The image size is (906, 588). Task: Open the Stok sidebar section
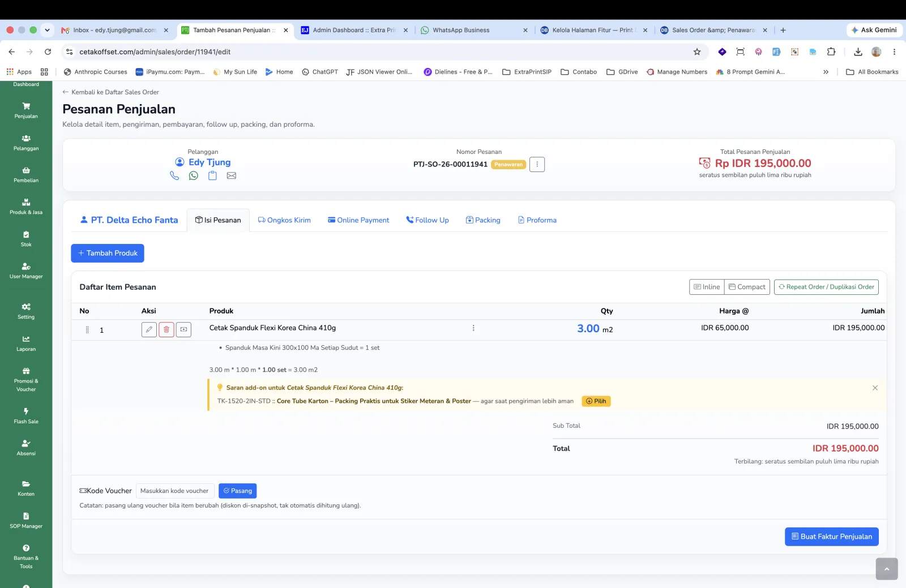pos(26,239)
